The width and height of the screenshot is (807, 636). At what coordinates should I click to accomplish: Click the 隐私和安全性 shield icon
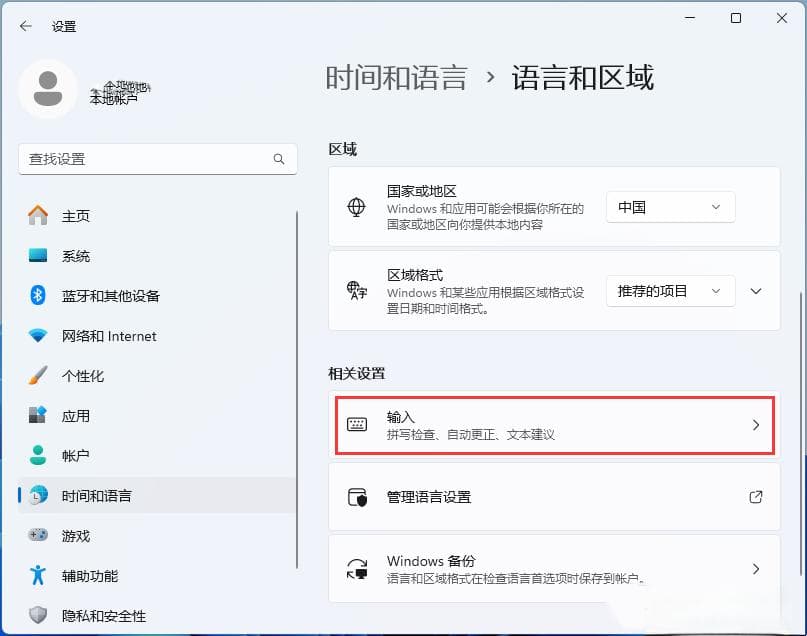click(x=38, y=615)
